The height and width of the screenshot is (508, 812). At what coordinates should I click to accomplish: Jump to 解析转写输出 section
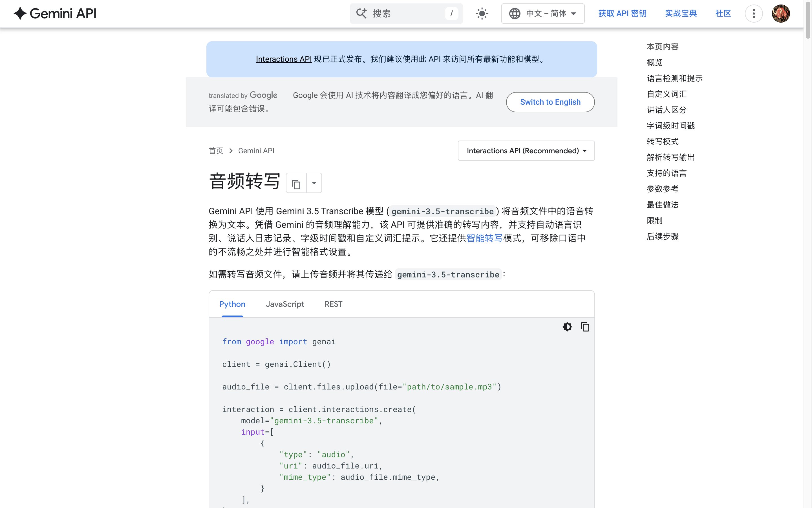tap(670, 157)
